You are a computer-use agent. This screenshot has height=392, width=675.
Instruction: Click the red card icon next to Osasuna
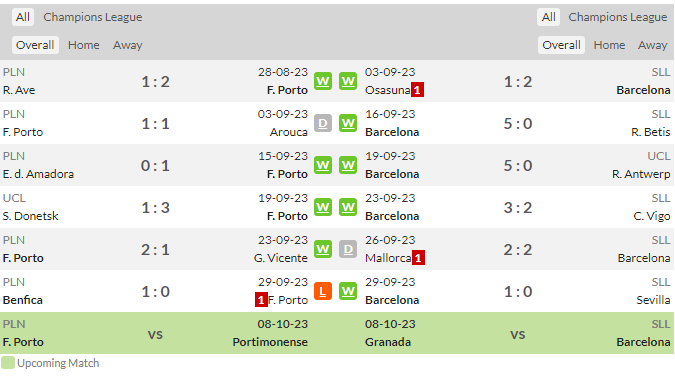click(x=417, y=90)
